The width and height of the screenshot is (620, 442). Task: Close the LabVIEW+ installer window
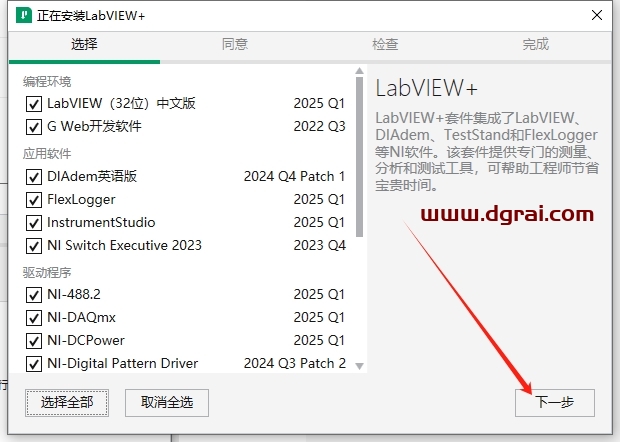597,15
